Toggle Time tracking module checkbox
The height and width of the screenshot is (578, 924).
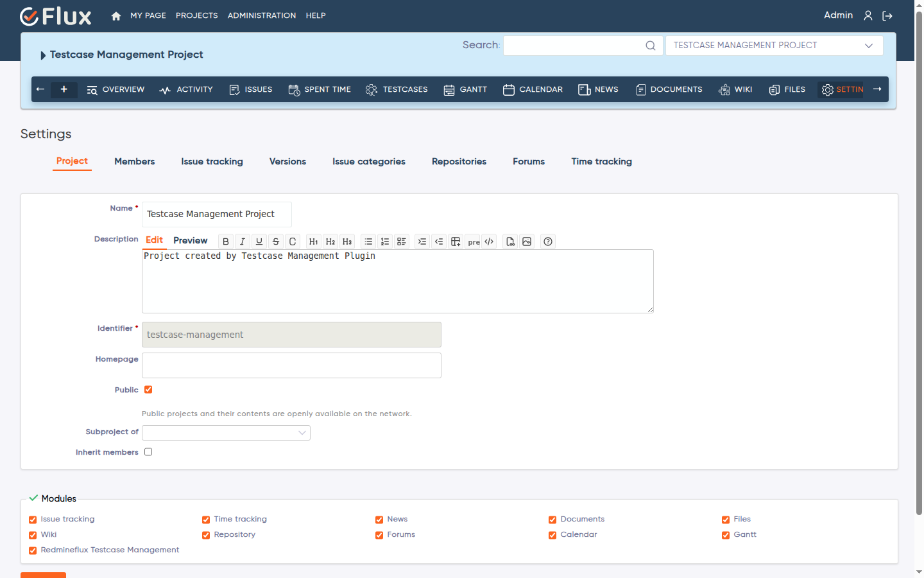(x=206, y=520)
